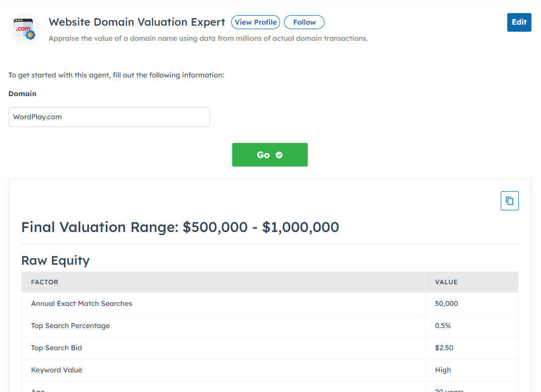Select the Top Search Percentage row label
Image resolution: width=541 pixels, height=392 pixels.
(x=71, y=326)
